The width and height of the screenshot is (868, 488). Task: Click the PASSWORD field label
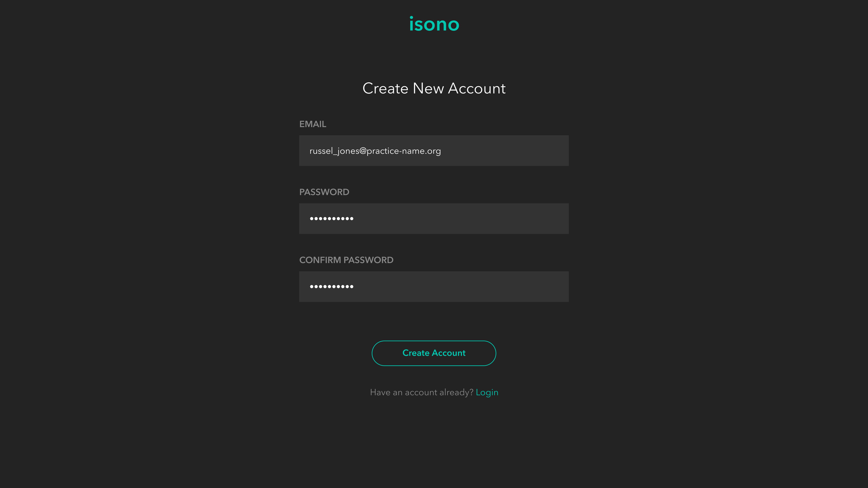pos(324,192)
